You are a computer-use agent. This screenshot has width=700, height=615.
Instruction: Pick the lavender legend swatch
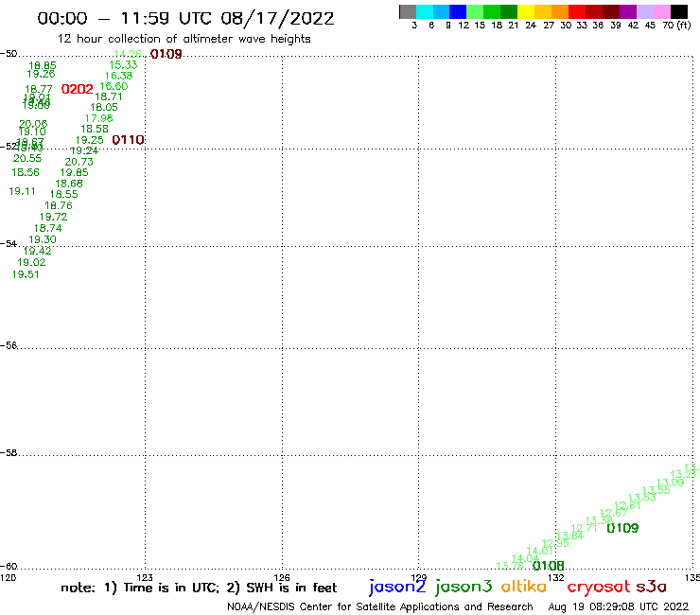(645, 11)
